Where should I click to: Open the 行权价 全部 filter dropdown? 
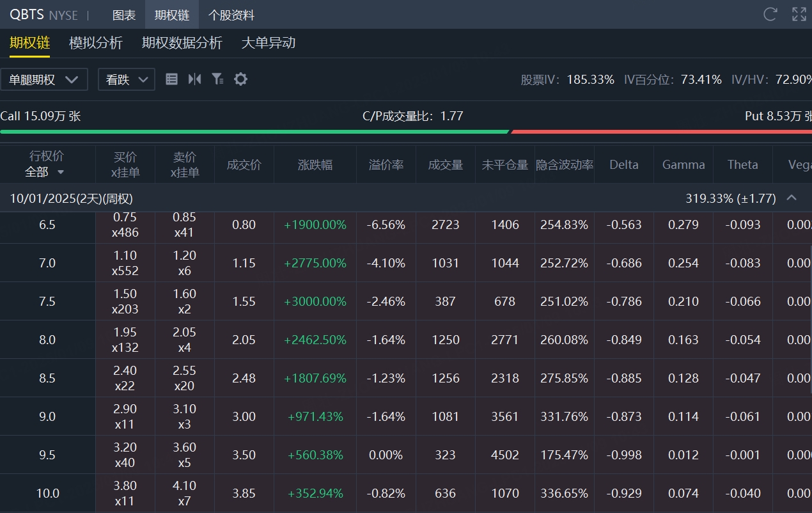pos(45,172)
